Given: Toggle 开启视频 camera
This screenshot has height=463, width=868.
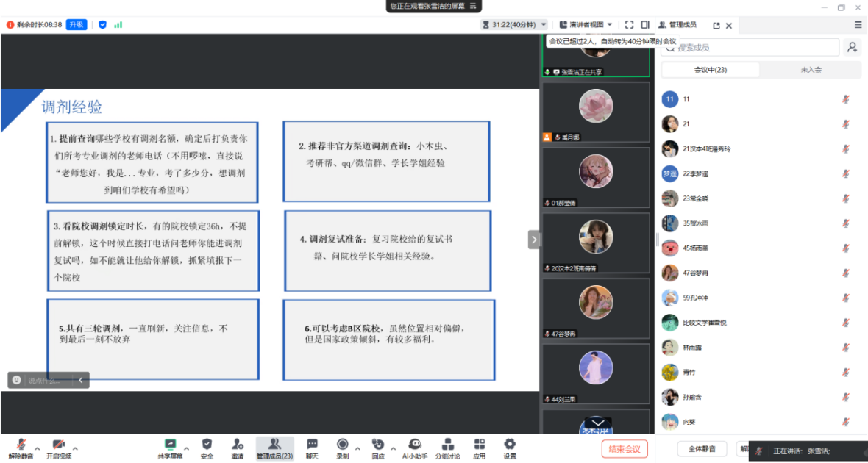Looking at the screenshot, I should click(59, 445).
